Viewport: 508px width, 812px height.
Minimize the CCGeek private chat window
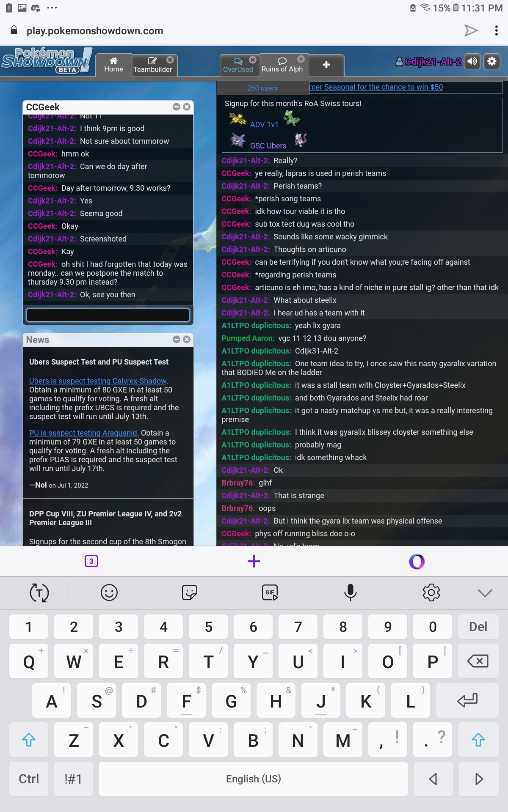pyautogui.click(x=177, y=107)
